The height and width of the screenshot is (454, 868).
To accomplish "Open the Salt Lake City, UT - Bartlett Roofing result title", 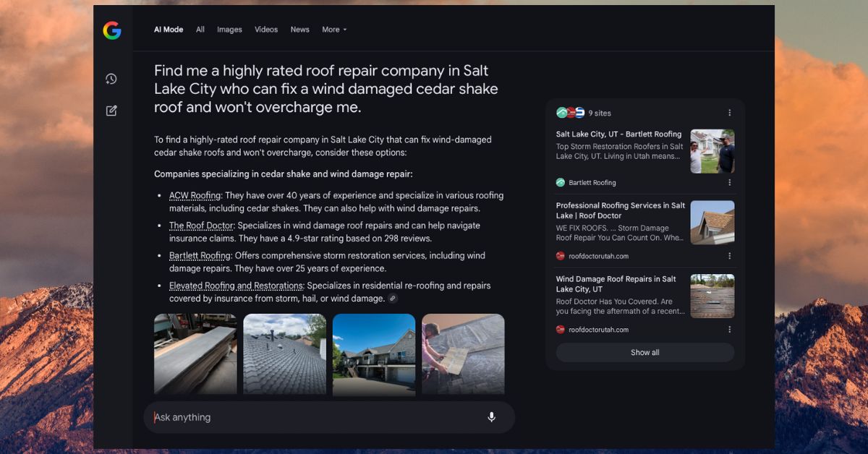I will tap(618, 134).
